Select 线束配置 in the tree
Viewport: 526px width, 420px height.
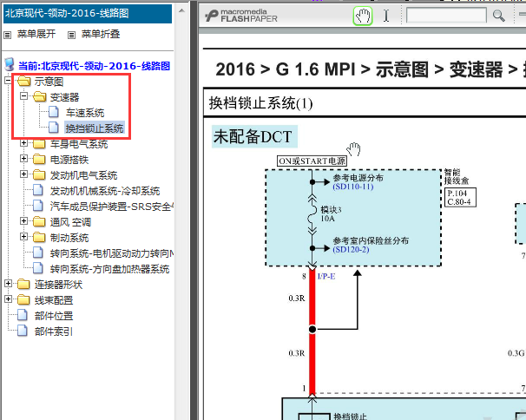tap(54, 300)
